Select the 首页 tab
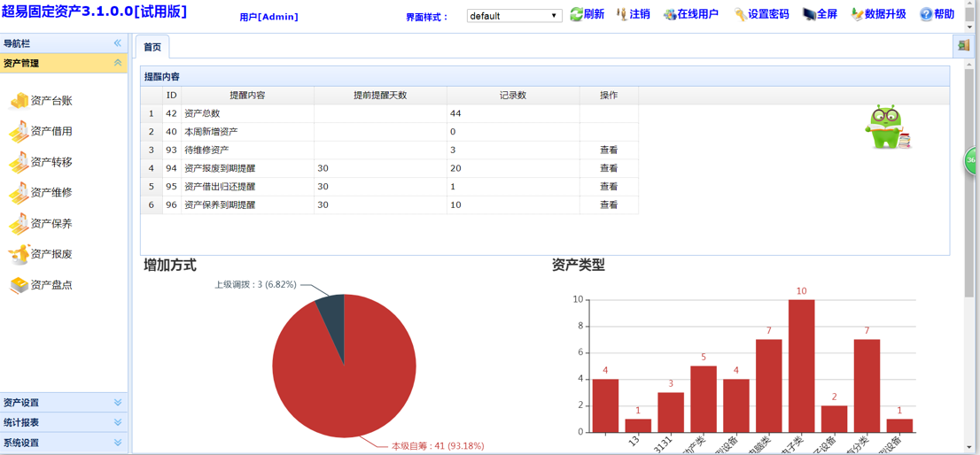This screenshot has height=455, width=980. (x=152, y=47)
